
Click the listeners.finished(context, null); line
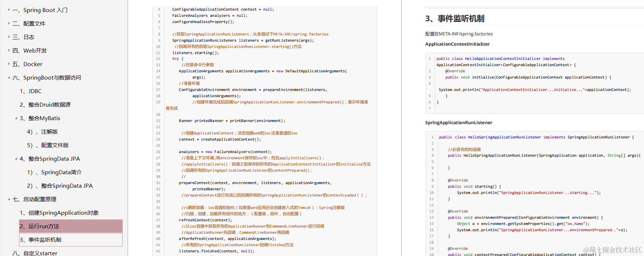tap(216, 251)
